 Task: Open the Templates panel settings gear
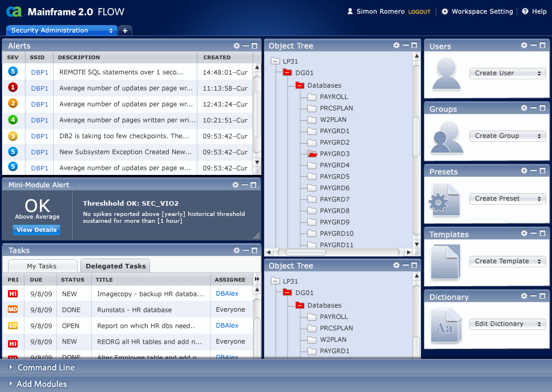tap(524, 233)
